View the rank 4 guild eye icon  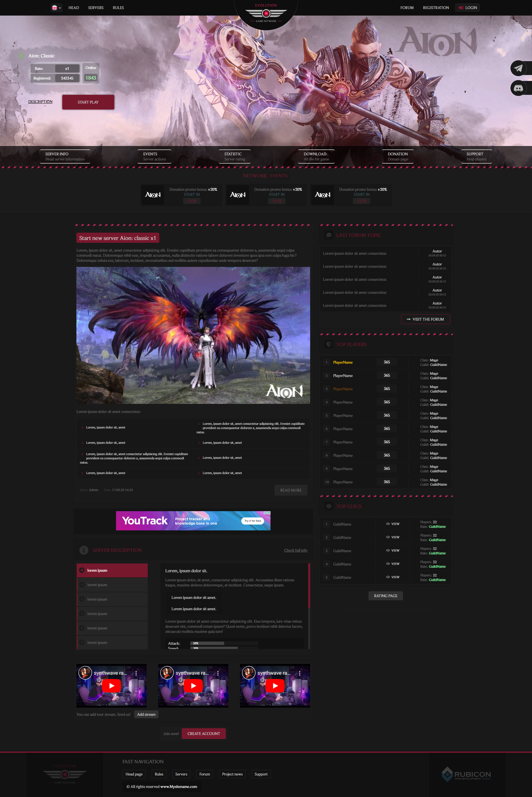coord(388,564)
